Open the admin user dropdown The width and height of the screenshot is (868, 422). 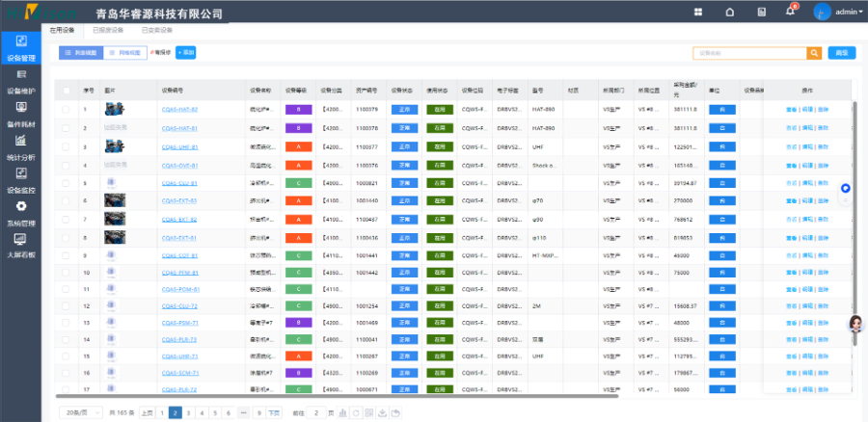point(836,12)
